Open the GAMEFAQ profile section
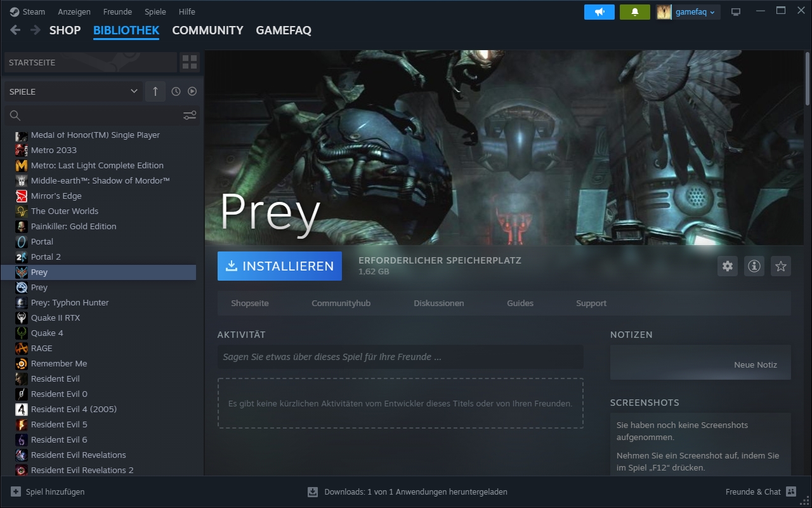This screenshot has height=508, width=812. 284,30
